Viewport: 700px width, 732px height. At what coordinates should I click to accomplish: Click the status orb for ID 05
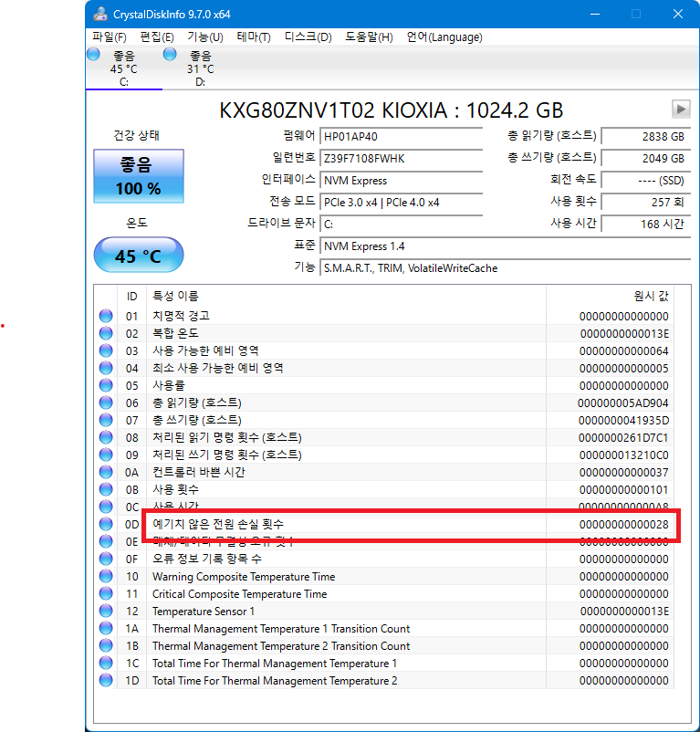(x=106, y=385)
